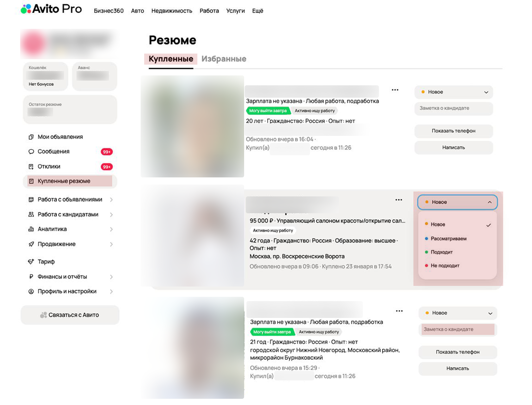Open Недвижимость in the top menu
Image resolution: width=532 pixels, height=405 pixels.
point(172,11)
